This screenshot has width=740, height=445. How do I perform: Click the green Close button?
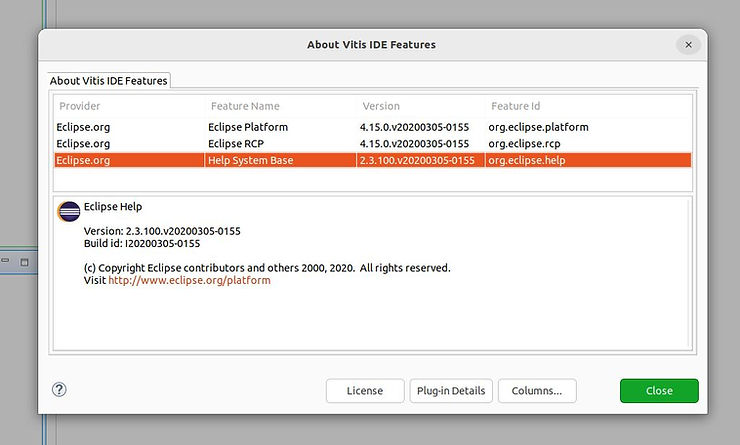[659, 391]
